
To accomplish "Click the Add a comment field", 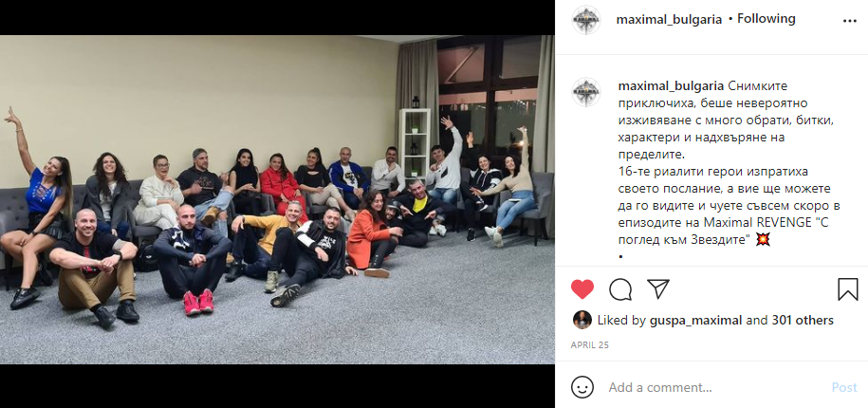I will 714,387.
